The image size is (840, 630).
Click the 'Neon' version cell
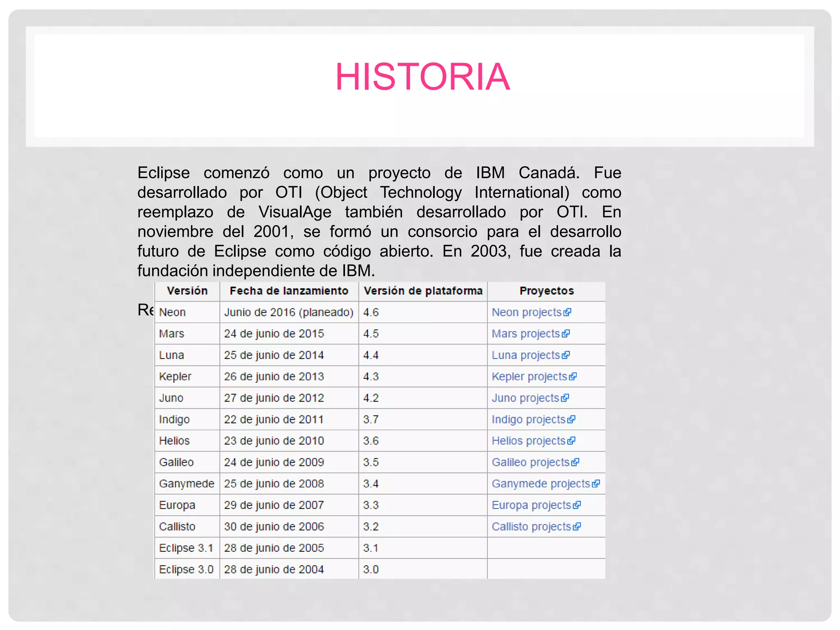pos(187,313)
